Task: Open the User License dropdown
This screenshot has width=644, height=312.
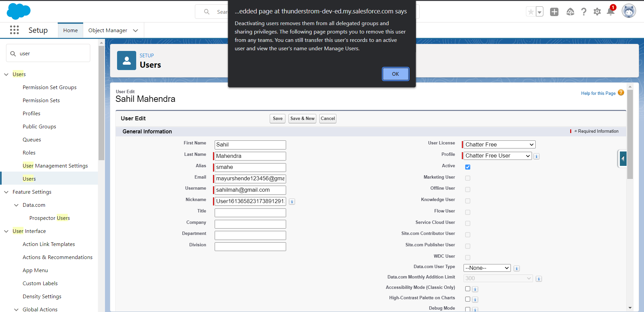Action: [499, 144]
